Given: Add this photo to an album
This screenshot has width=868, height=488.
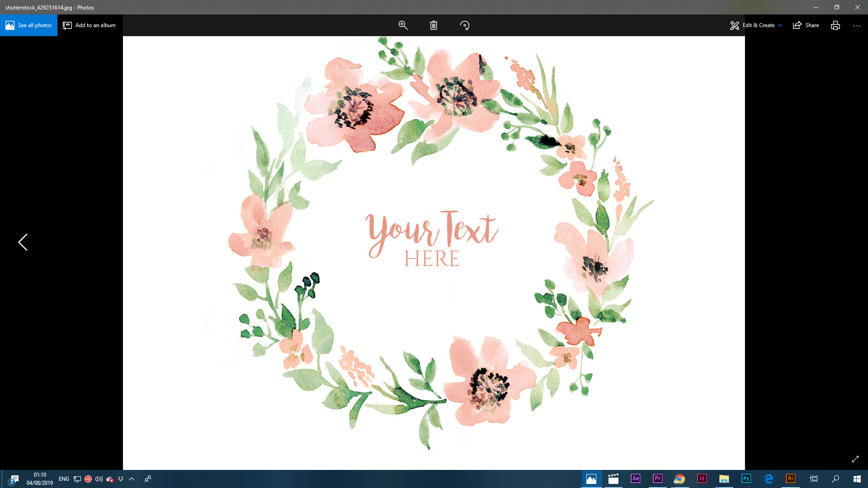Looking at the screenshot, I should 89,25.
